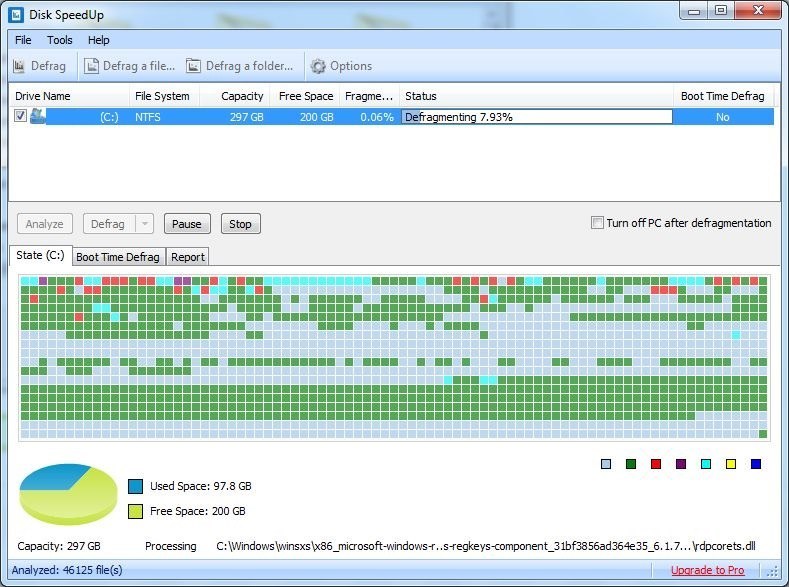The height and width of the screenshot is (587, 789).
Task: Click the Analyze button
Action: click(x=45, y=224)
